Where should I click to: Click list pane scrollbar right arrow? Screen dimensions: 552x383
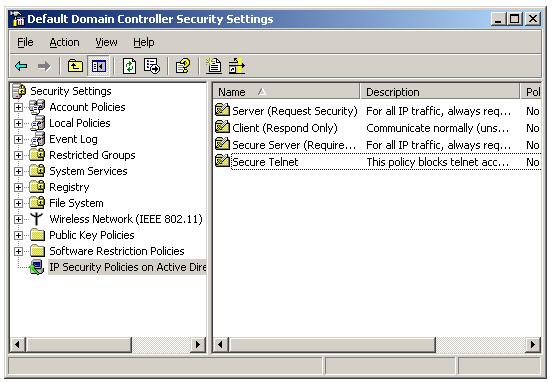click(533, 344)
